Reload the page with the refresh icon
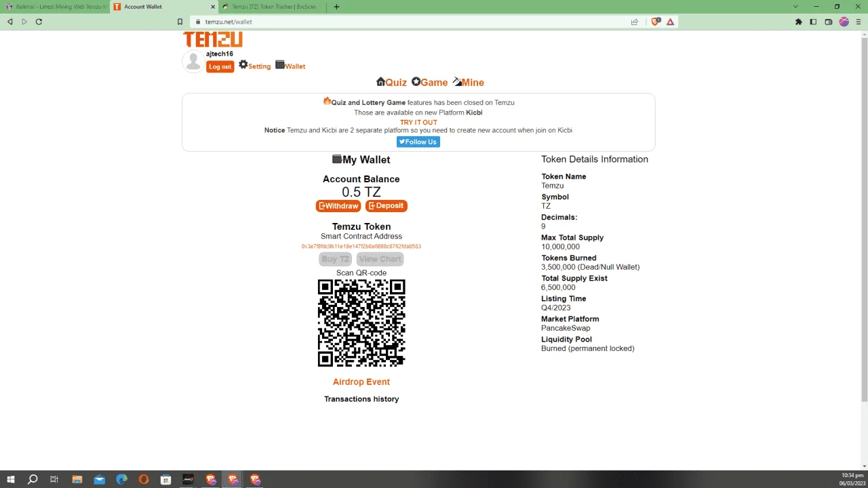This screenshot has width=868, height=488. point(39,22)
